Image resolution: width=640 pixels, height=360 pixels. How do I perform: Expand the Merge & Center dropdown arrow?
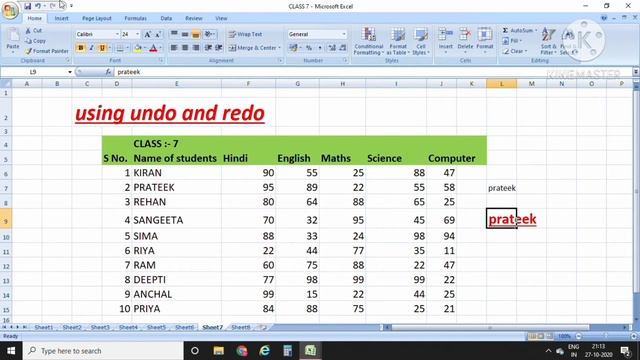point(280,48)
